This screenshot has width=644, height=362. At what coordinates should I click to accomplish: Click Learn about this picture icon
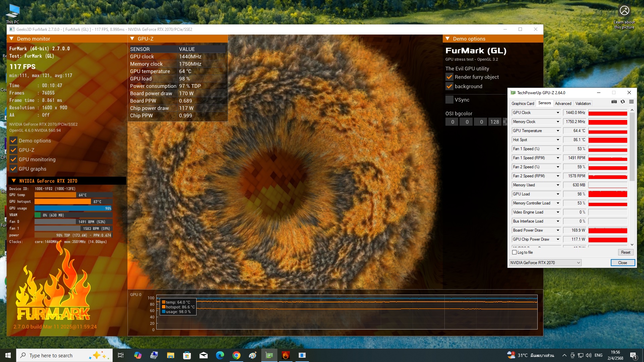[624, 17]
